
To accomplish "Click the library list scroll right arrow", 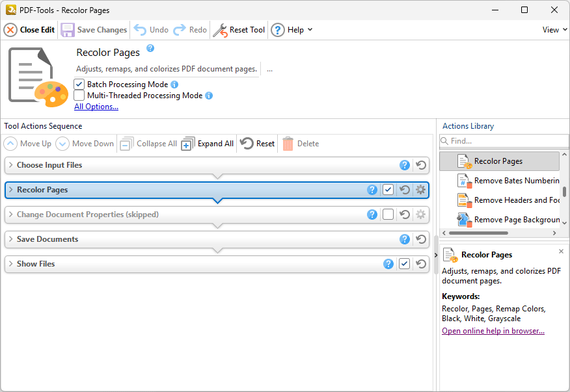I will coord(554,233).
